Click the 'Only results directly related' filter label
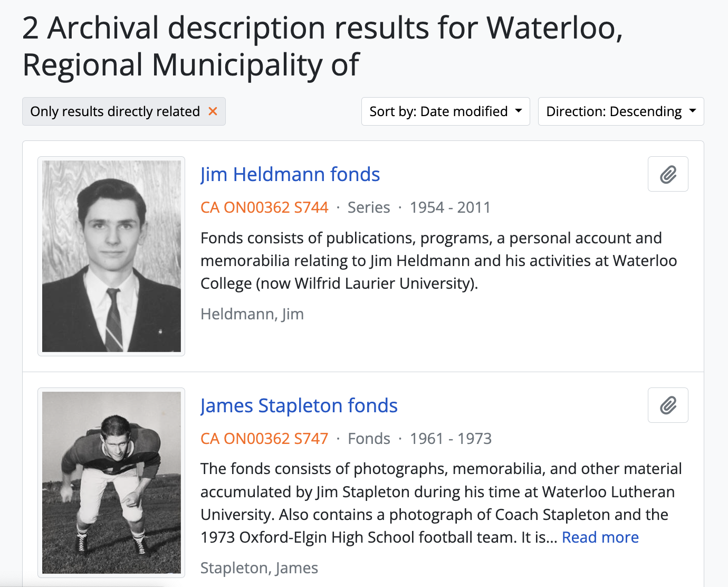This screenshot has height=587, width=728. pyautogui.click(x=115, y=111)
